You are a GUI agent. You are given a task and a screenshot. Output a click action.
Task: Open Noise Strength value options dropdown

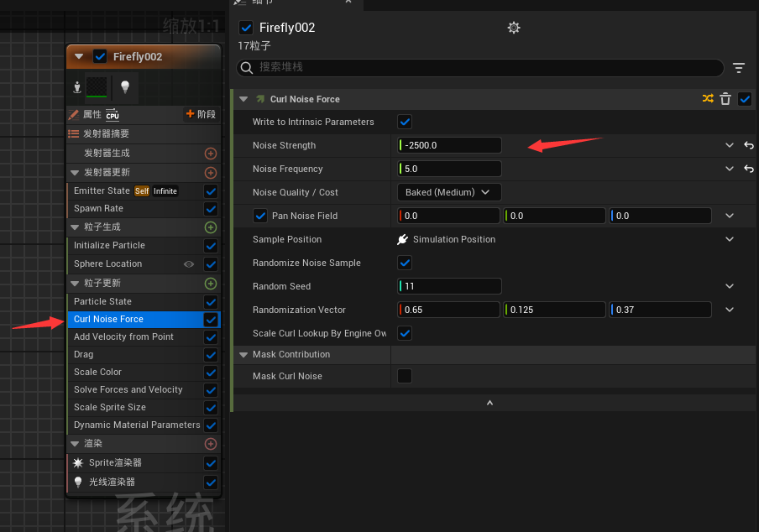pyautogui.click(x=730, y=145)
